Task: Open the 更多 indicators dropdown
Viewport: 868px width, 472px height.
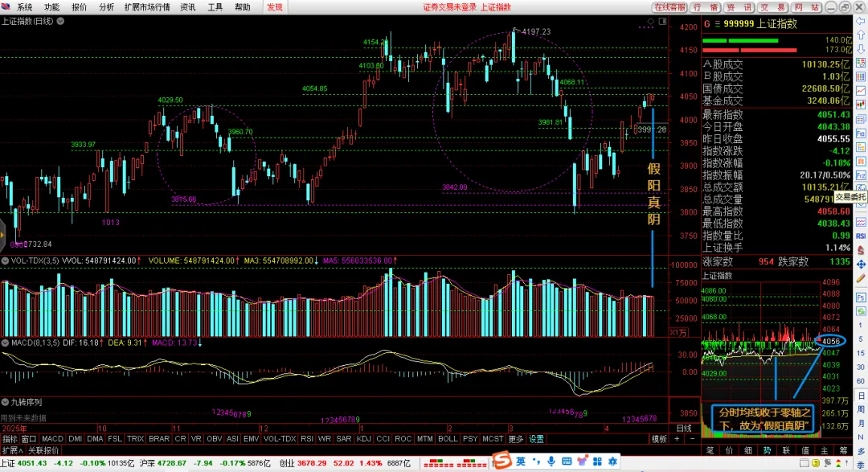Action: tap(515, 439)
